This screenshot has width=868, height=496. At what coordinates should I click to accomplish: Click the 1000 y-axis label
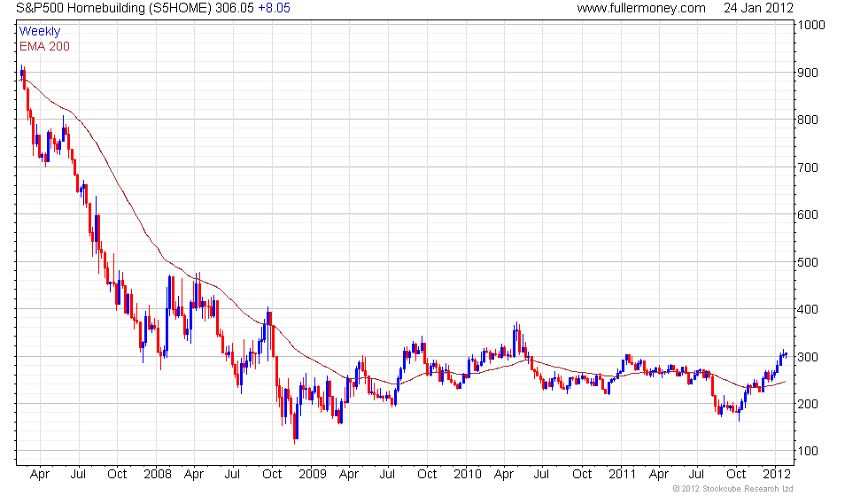(811, 25)
